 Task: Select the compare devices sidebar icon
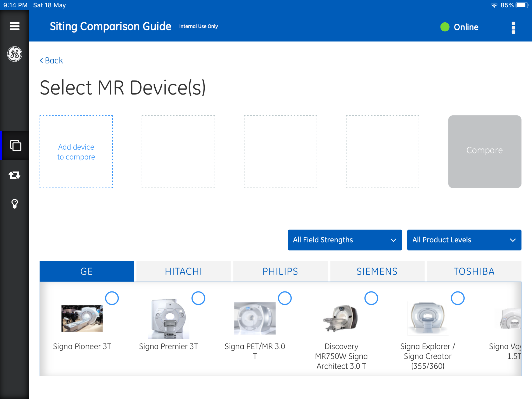[16, 145]
